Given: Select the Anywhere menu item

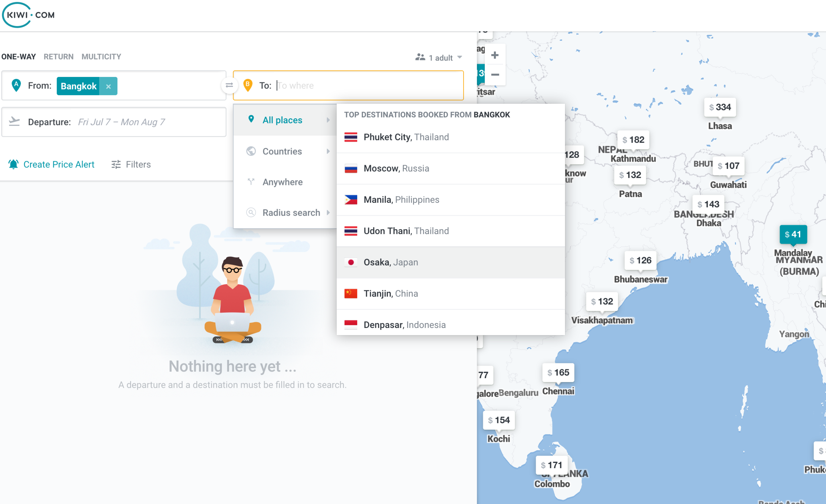Looking at the screenshot, I should tap(285, 182).
